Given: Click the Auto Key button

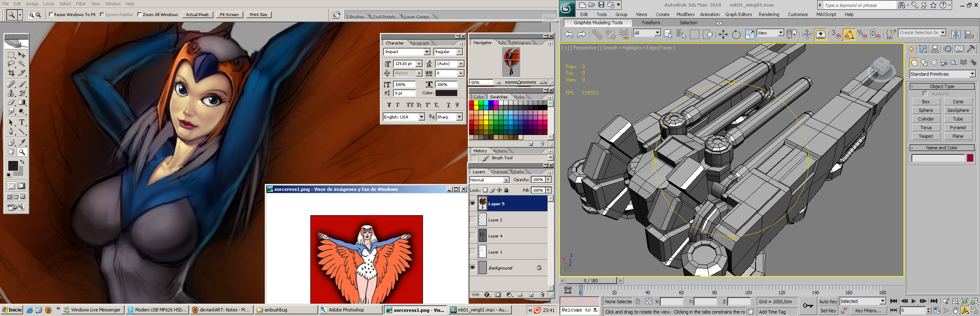Looking at the screenshot, I should pos(828,302).
